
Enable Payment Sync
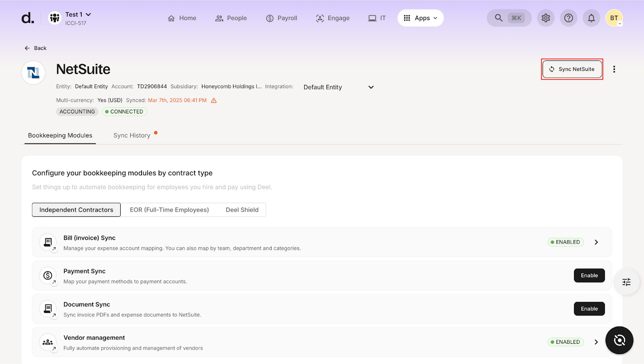pos(589,276)
